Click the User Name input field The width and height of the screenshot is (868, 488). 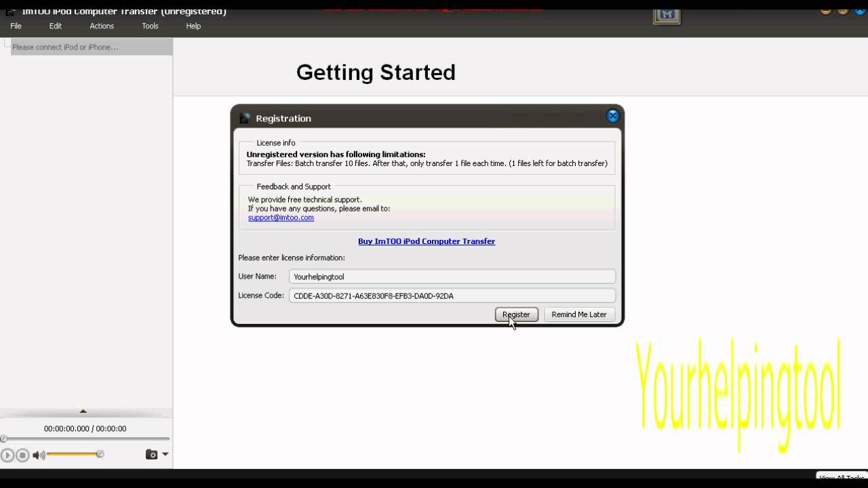pyautogui.click(x=452, y=277)
